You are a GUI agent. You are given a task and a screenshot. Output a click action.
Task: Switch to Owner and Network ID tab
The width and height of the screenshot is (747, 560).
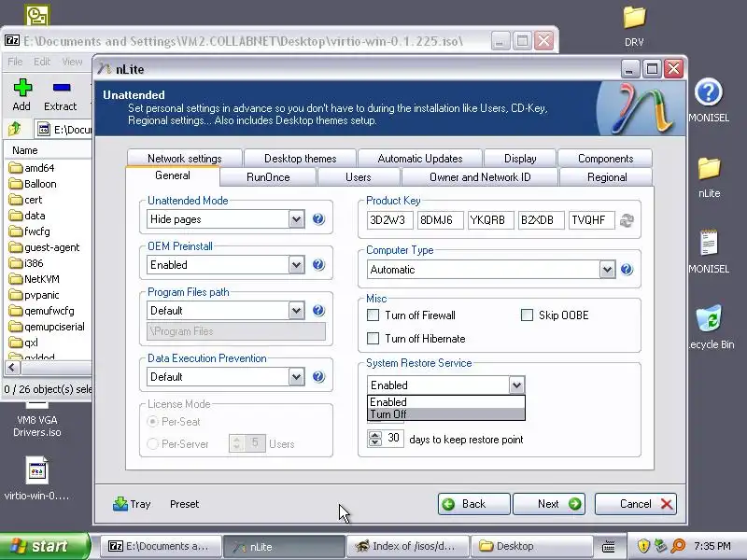coord(480,177)
